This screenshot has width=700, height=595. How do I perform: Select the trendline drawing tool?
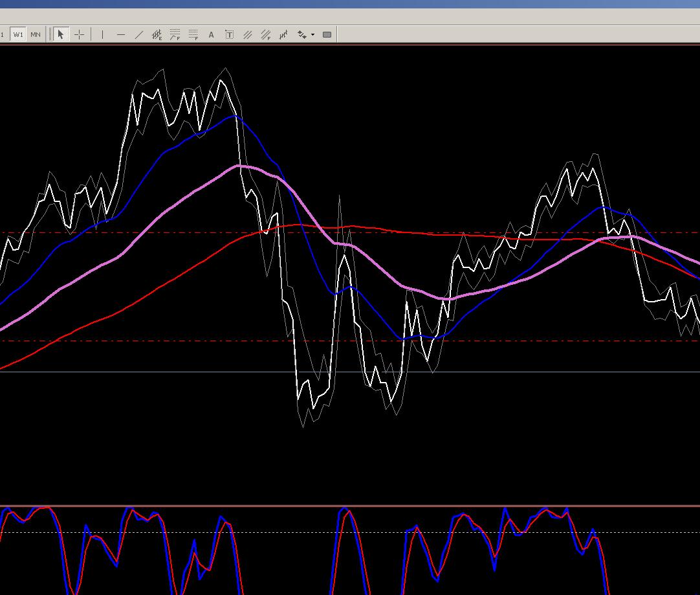tap(139, 34)
